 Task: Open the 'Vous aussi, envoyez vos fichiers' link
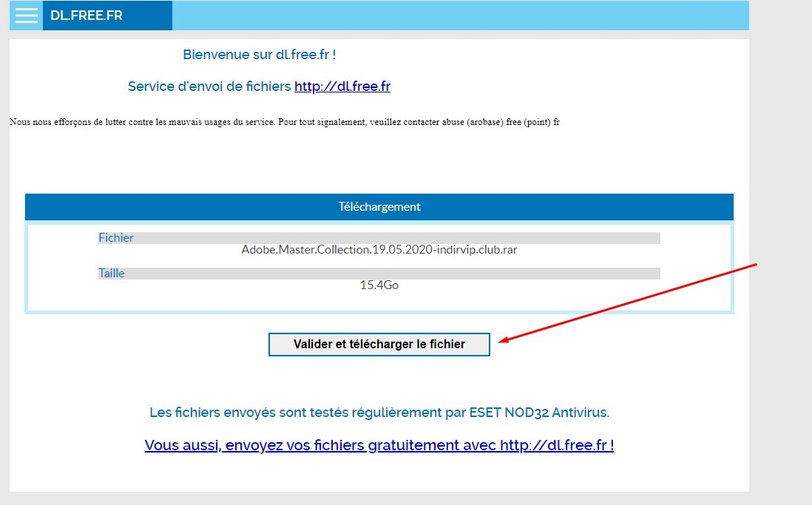click(x=379, y=445)
